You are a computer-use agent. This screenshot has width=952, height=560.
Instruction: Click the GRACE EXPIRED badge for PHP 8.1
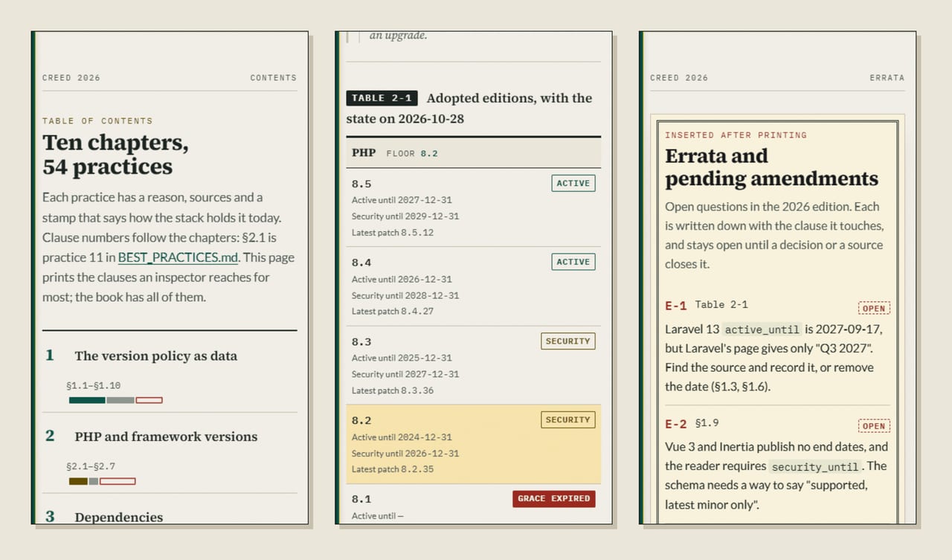tap(554, 499)
